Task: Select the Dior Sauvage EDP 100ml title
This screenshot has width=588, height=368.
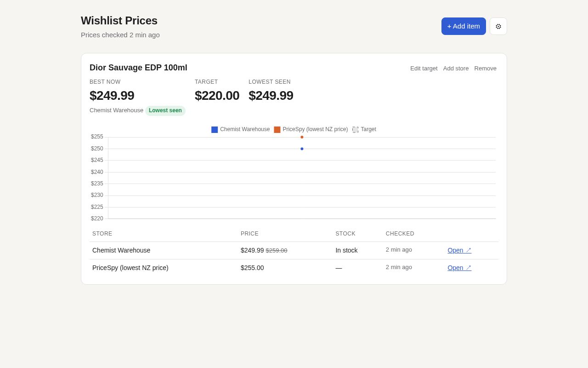Action: [x=138, y=68]
